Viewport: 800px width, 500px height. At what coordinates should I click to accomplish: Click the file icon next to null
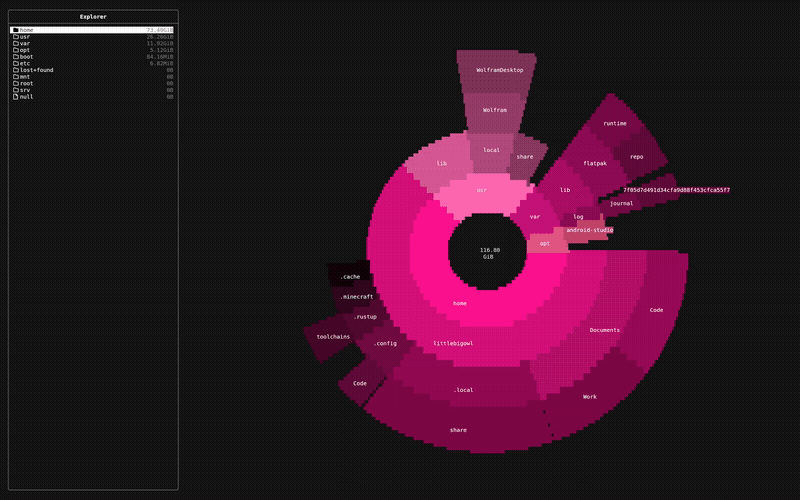tap(15, 97)
